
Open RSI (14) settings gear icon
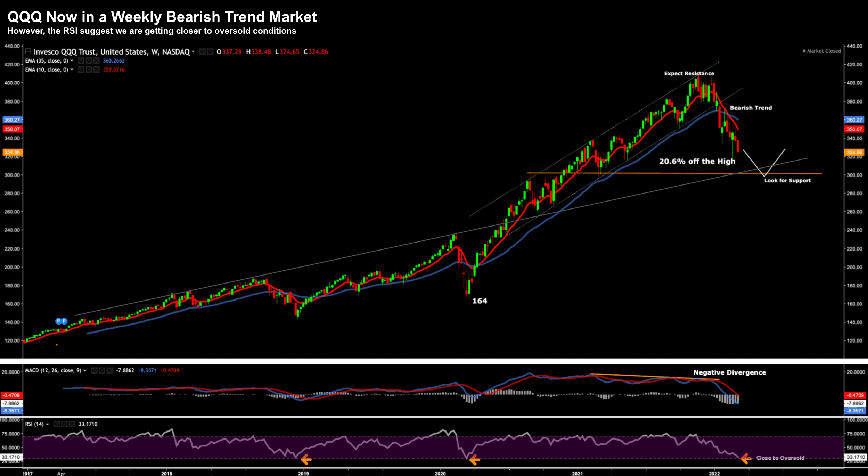pos(64,424)
